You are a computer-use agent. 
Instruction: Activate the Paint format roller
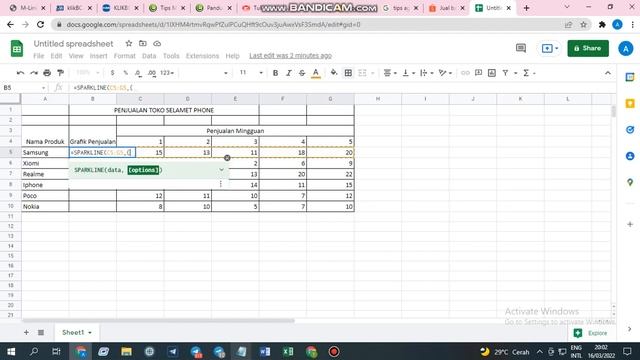pos(61,73)
